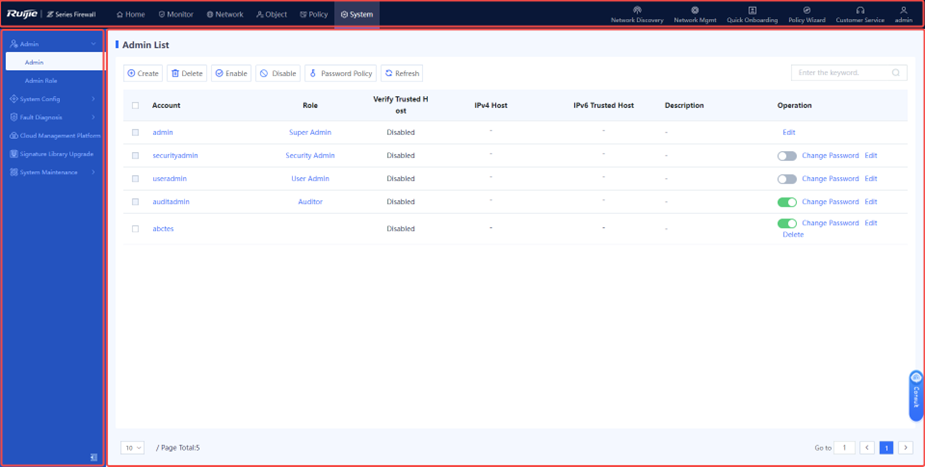Check the useradmin row checkbox

pos(136,179)
